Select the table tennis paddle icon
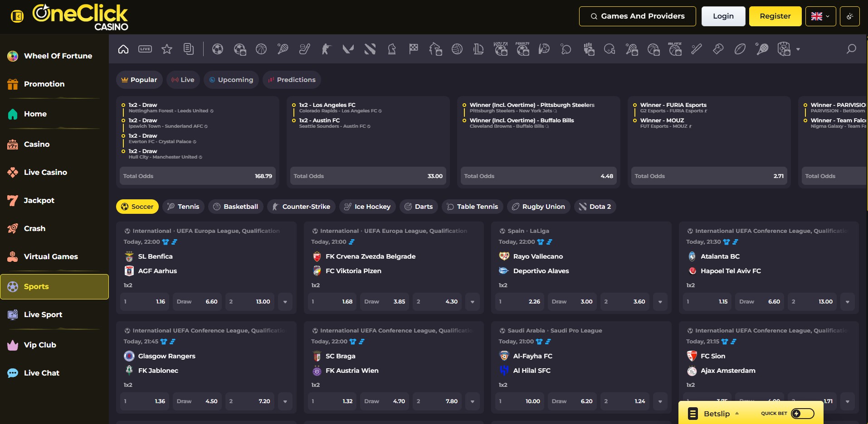868x424 pixels. [x=566, y=49]
